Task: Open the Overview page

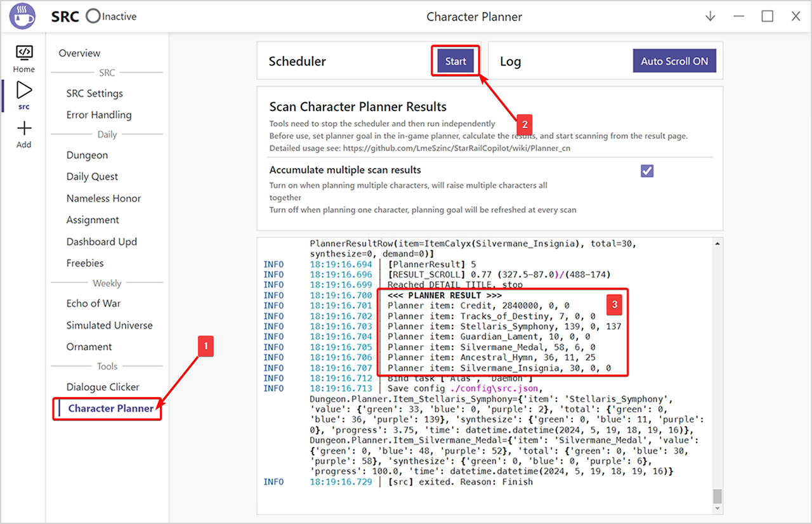Action: (x=79, y=53)
